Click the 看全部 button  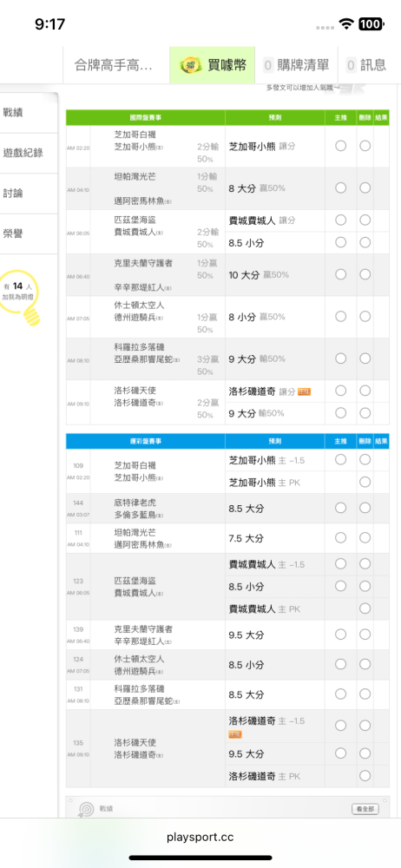[x=365, y=809]
